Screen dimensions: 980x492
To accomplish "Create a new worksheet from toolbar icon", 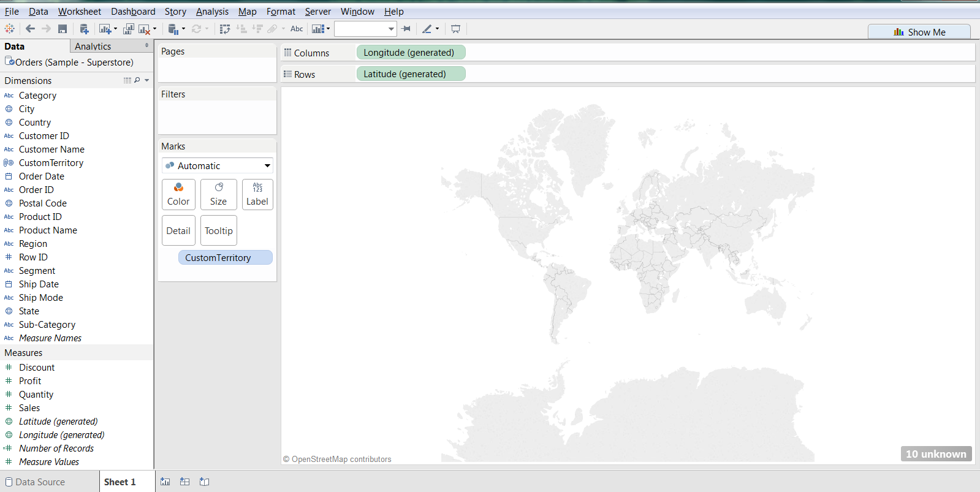I will point(105,29).
